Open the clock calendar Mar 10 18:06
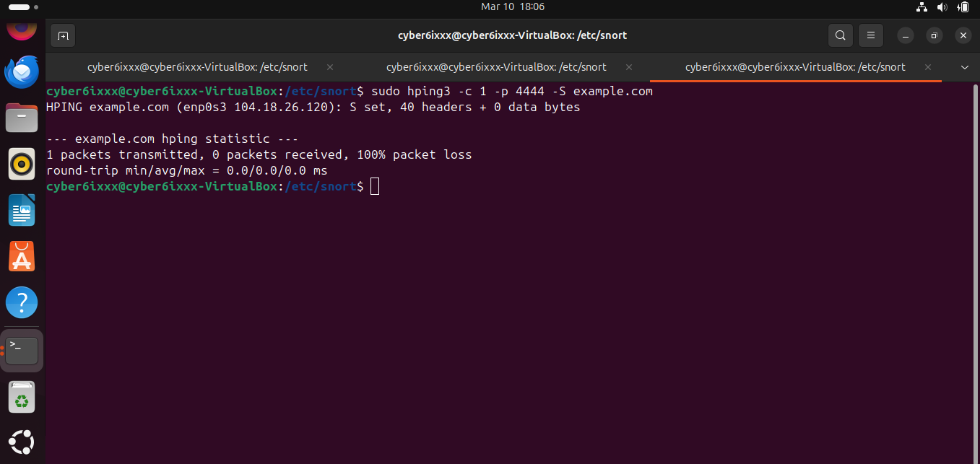The width and height of the screenshot is (980, 464). pyautogui.click(x=512, y=6)
